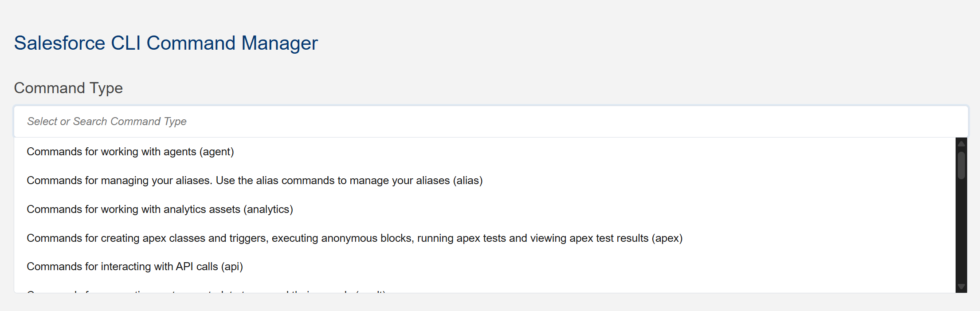Select the alias commands entry
The image size is (980, 311).
[x=485, y=181]
